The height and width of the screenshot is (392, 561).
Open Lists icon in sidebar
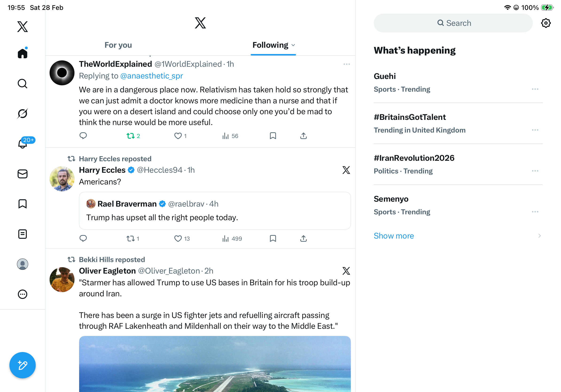pos(23,234)
